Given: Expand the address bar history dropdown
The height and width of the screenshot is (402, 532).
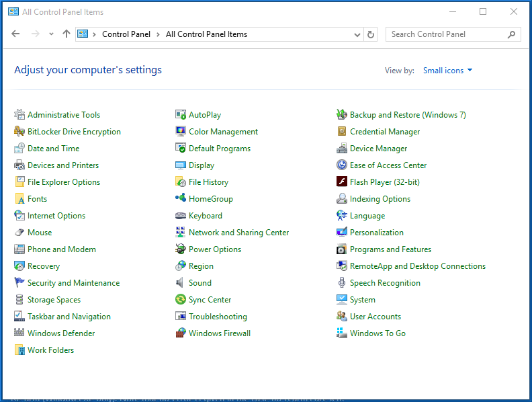Looking at the screenshot, I should (357, 34).
